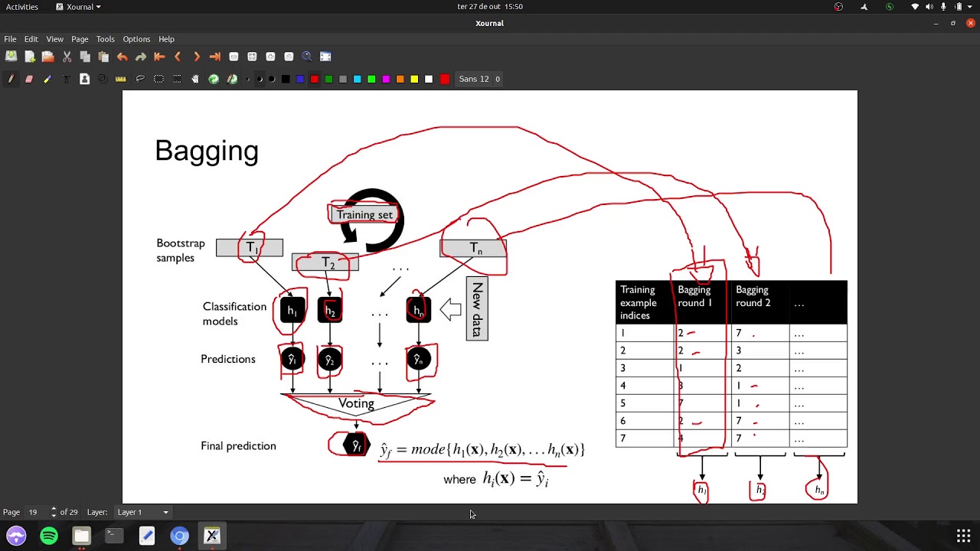Choose fine pen thickness

[x=249, y=79]
